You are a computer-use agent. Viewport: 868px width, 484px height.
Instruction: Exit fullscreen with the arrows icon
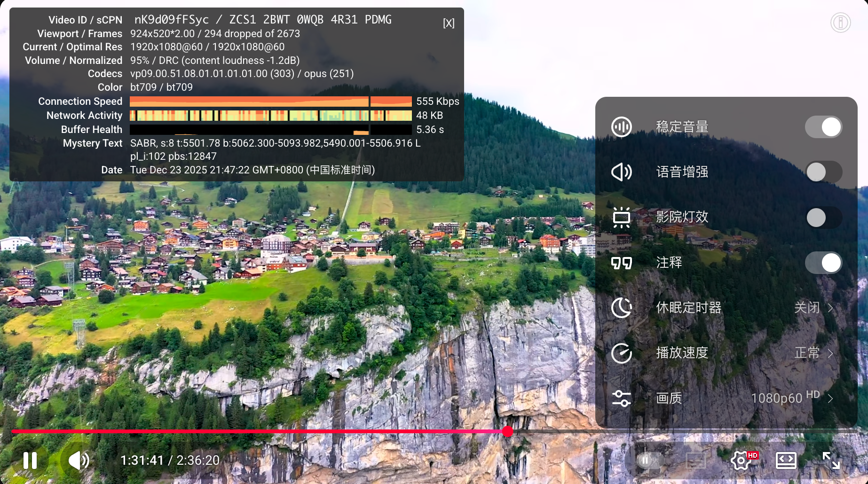[x=831, y=461]
